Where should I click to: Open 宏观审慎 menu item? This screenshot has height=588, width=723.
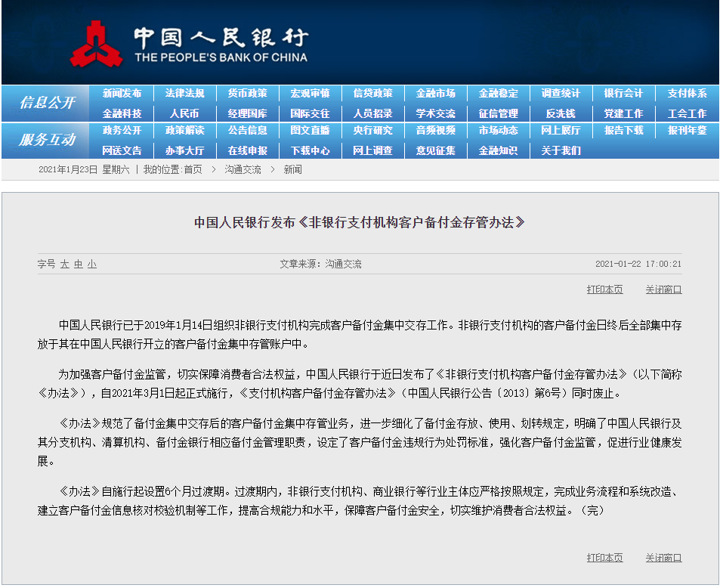tap(311, 93)
